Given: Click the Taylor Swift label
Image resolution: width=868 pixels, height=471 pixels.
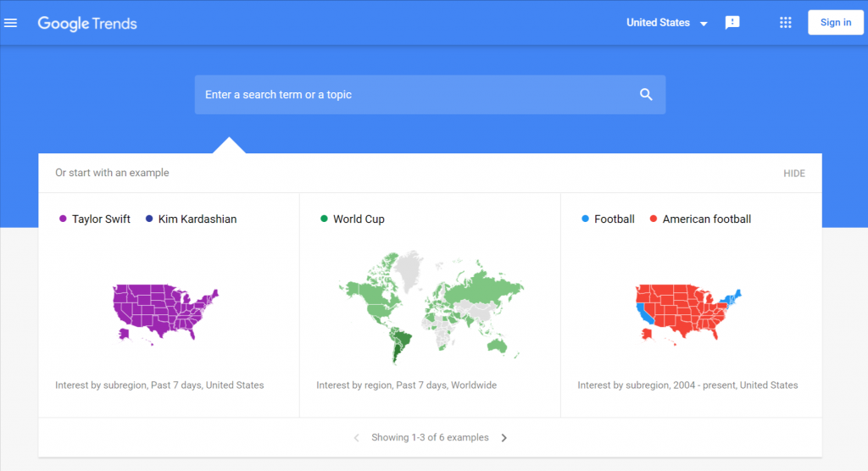Looking at the screenshot, I should [101, 219].
